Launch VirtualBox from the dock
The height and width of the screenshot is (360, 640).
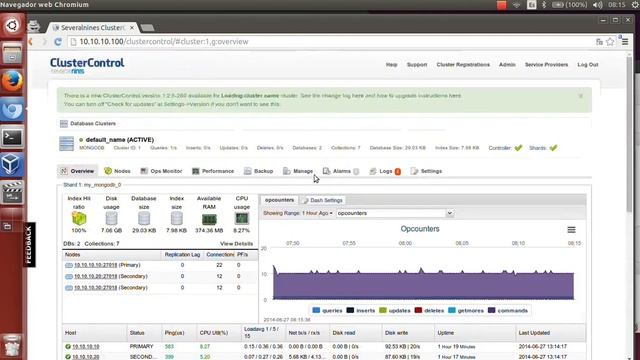pos(12,165)
